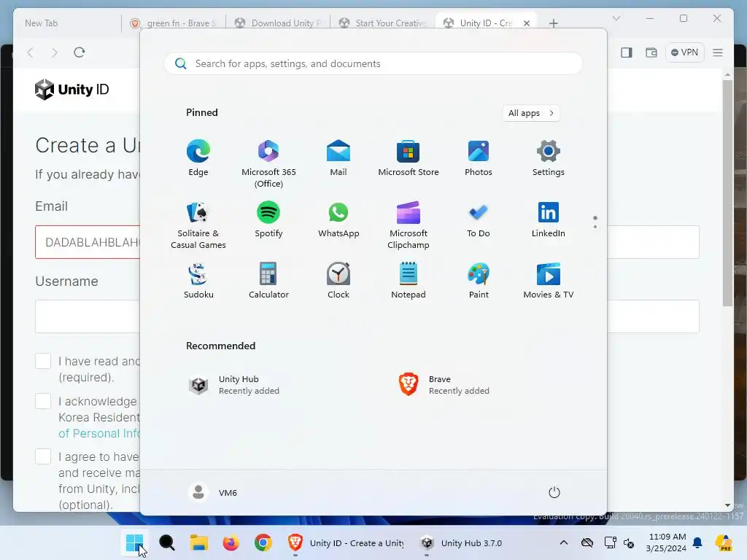Open clock and date flyout
This screenshot has width=747, height=560.
tap(667, 542)
